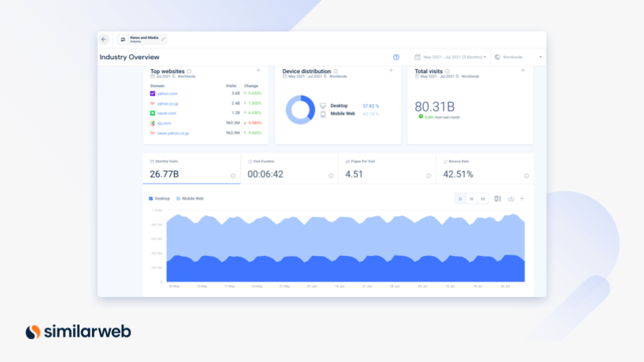The height and width of the screenshot is (362, 644).
Task: Open naver.com domain link
Action: click(x=166, y=113)
